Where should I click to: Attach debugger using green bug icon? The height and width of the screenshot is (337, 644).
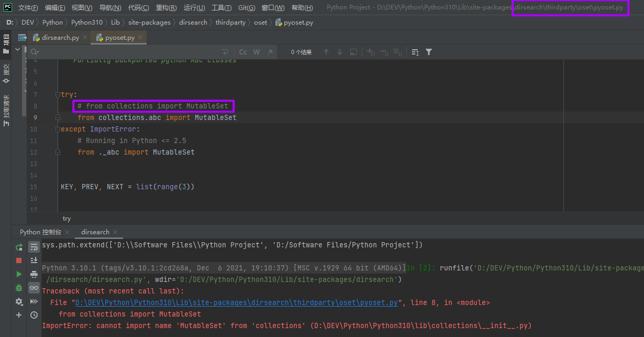point(19,288)
